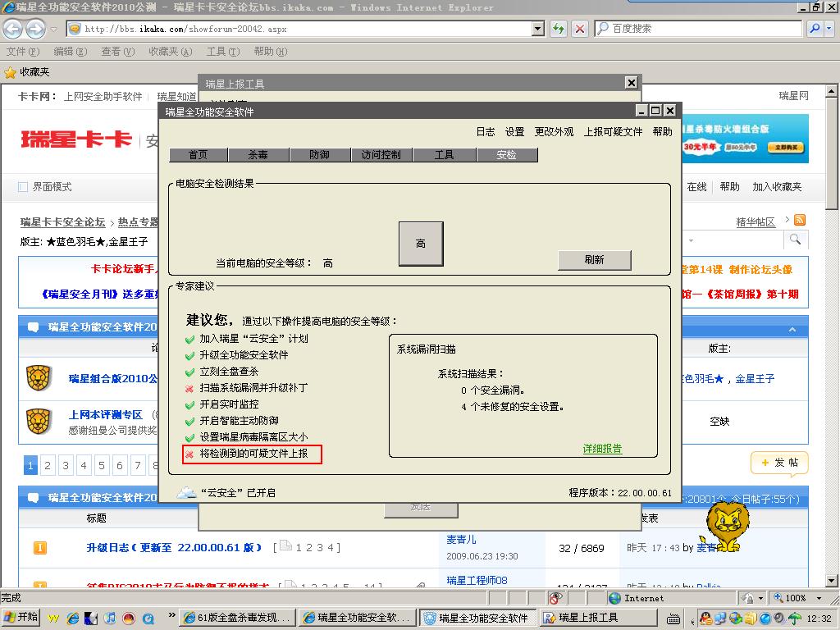This screenshot has width=840, height=630.
Task: Go to forum page 3
Action: tap(66, 466)
